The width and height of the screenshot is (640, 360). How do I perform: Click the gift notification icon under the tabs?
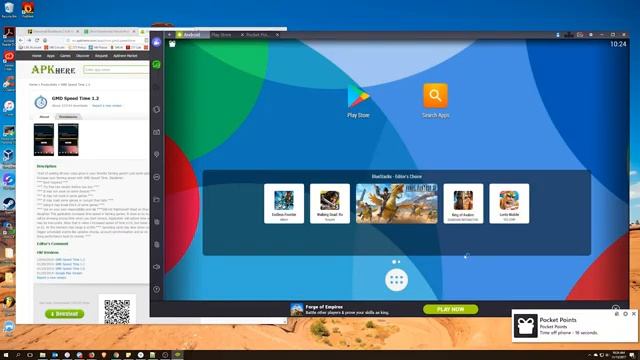(x=172, y=44)
